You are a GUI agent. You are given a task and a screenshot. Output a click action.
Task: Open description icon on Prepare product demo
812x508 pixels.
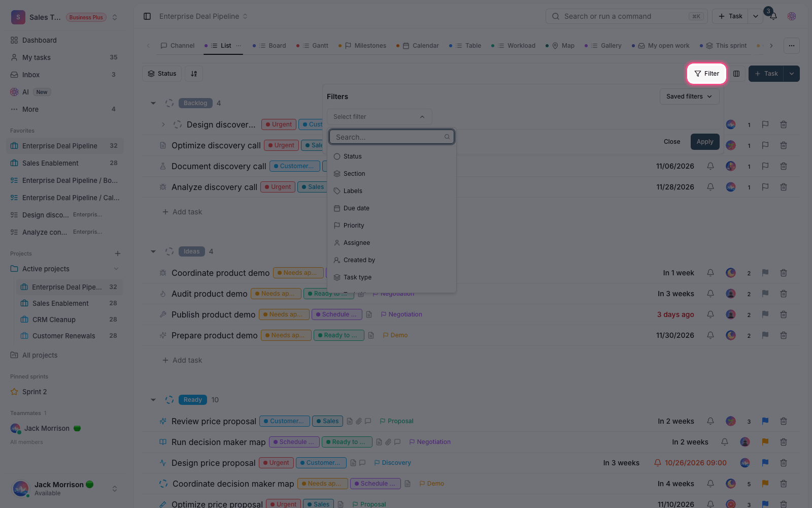[371, 335]
